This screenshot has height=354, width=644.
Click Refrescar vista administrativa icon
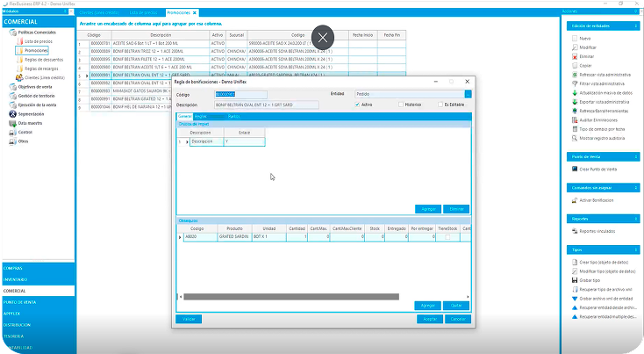coord(573,74)
